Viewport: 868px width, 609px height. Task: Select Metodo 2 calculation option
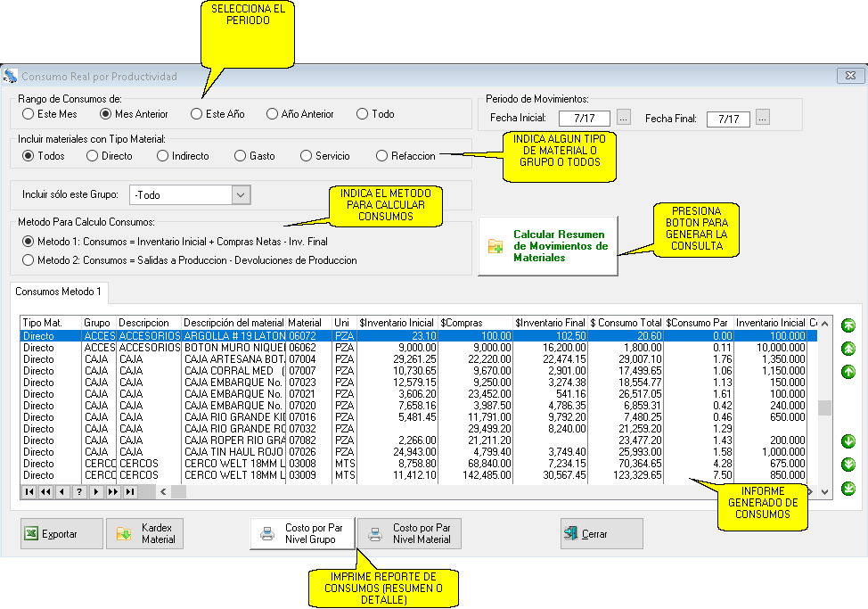pyautogui.click(x=29, y=260)
